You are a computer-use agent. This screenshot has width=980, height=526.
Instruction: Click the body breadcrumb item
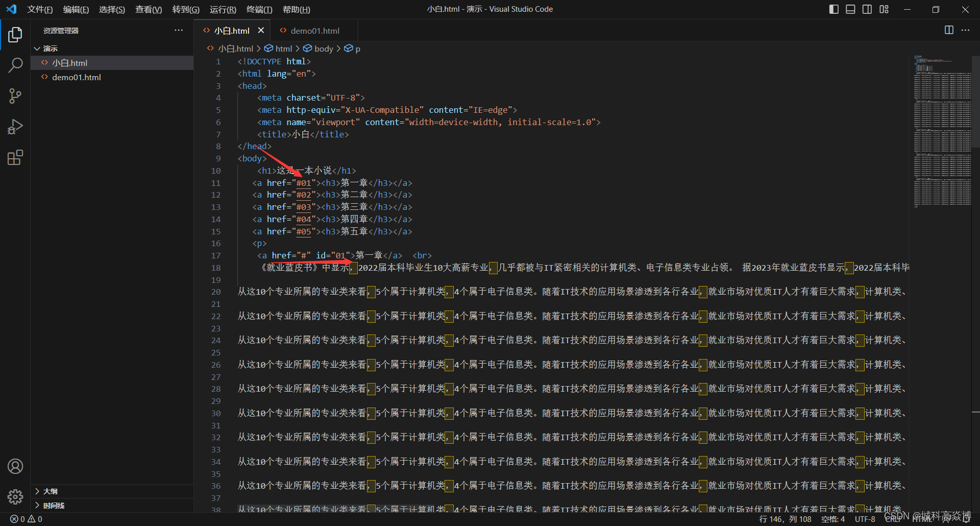318,49
